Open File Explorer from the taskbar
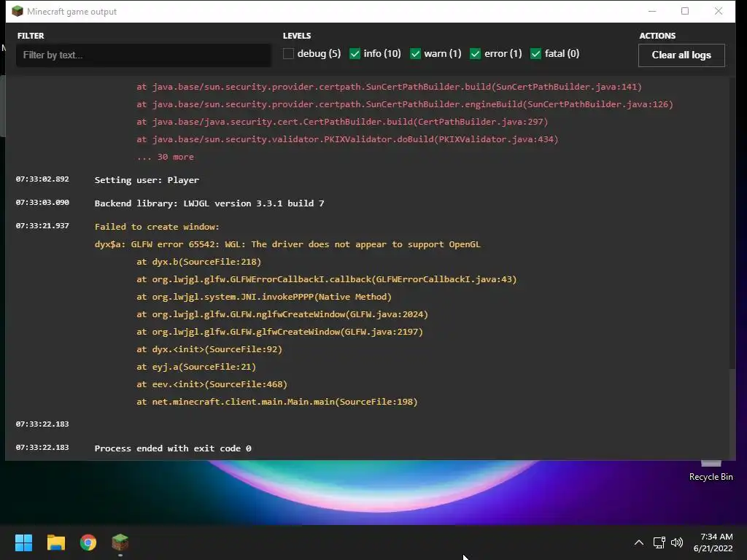The image size is (747, 560). click(x=55, y=542)
